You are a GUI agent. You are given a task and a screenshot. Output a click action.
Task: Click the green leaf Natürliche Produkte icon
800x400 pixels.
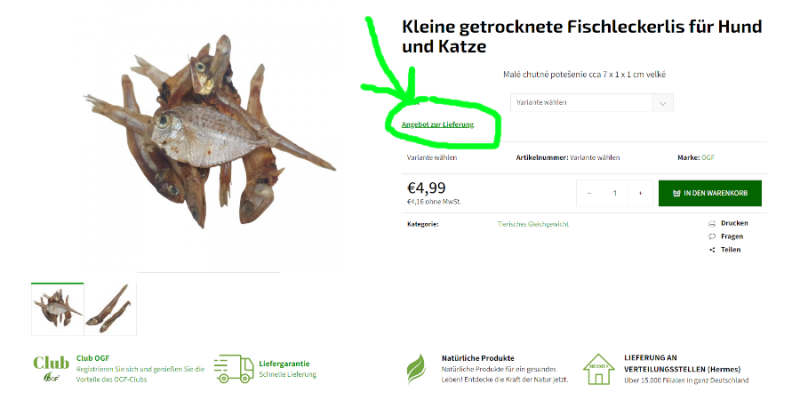click(416, 369)
